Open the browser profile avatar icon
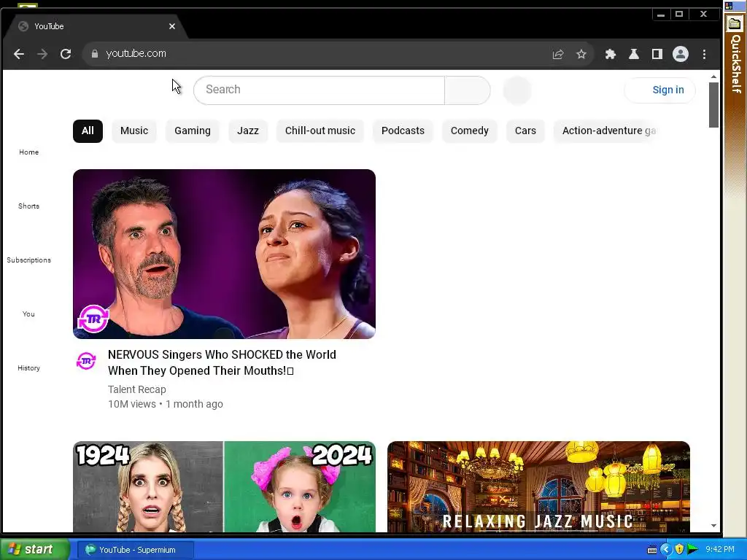The image size is (747, 560). [681, 54]
